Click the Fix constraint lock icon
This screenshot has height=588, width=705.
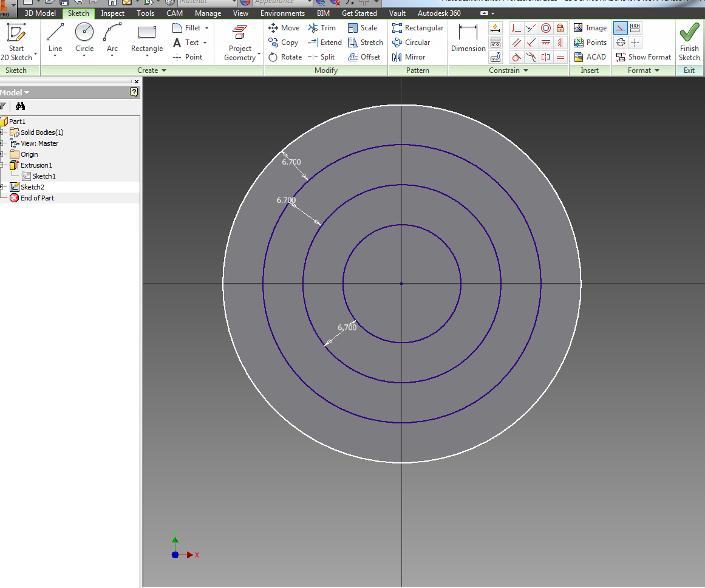[x=560, y=28]
